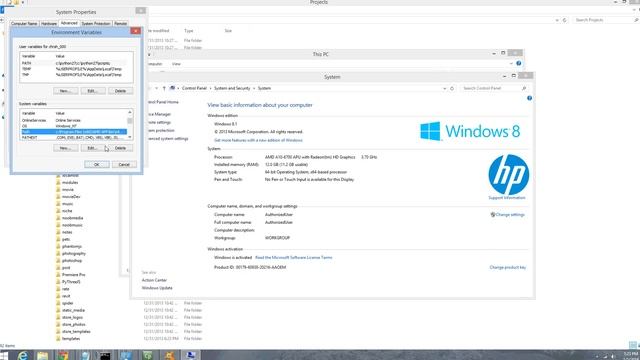Launch Google Chrome from the taskbar
This screenshot has width=640, height=360.
[x=63, y=355]
